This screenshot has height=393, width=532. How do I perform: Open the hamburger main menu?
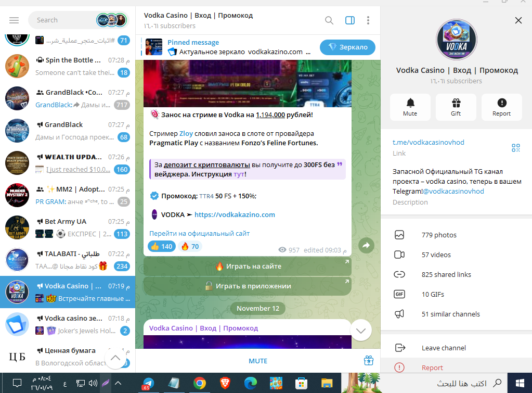point(14,20)
